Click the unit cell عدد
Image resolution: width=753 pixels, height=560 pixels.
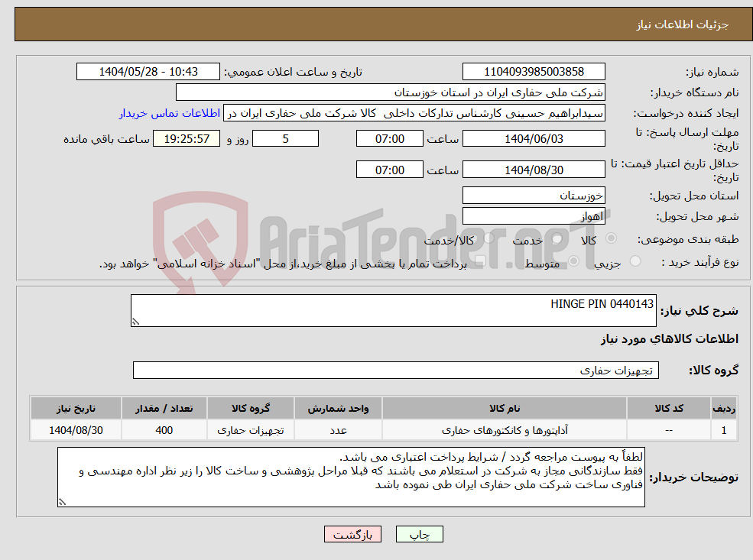coord(338,430)
